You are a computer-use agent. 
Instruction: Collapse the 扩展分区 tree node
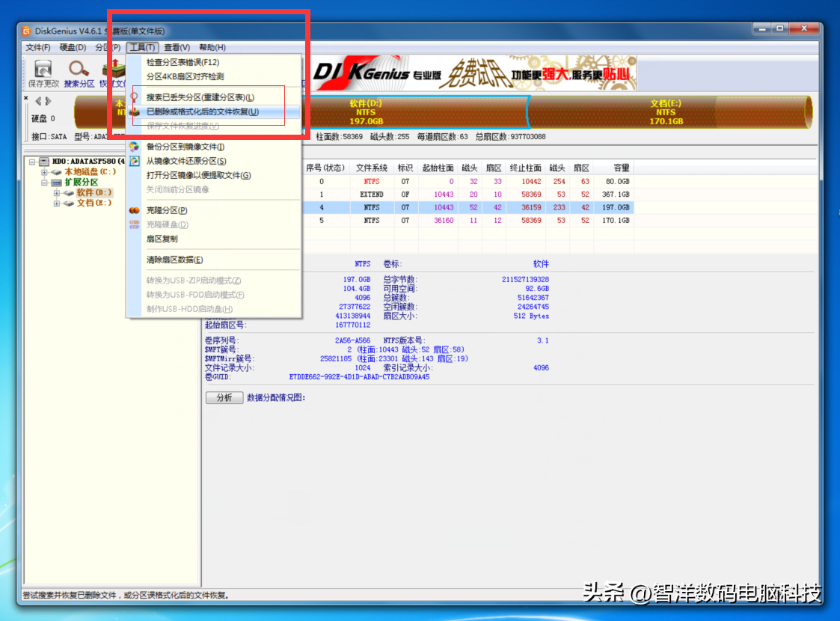click(x=44, y=183)
